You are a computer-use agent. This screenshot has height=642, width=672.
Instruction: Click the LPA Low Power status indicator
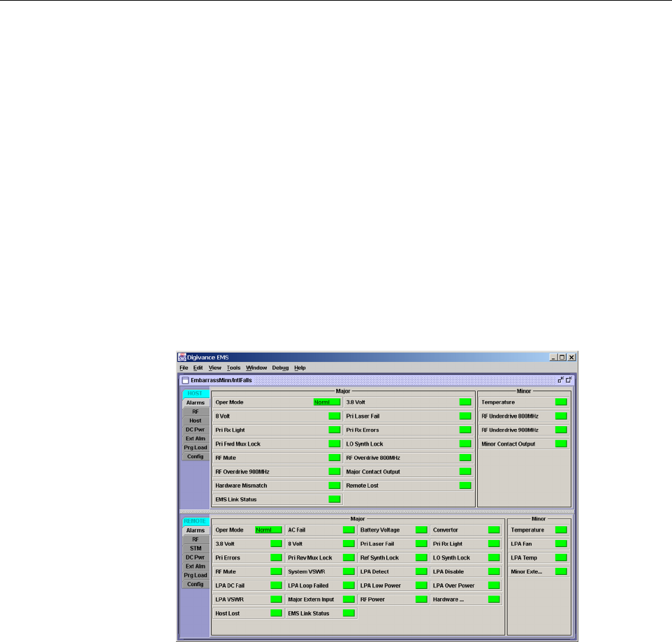coord(421,585)
